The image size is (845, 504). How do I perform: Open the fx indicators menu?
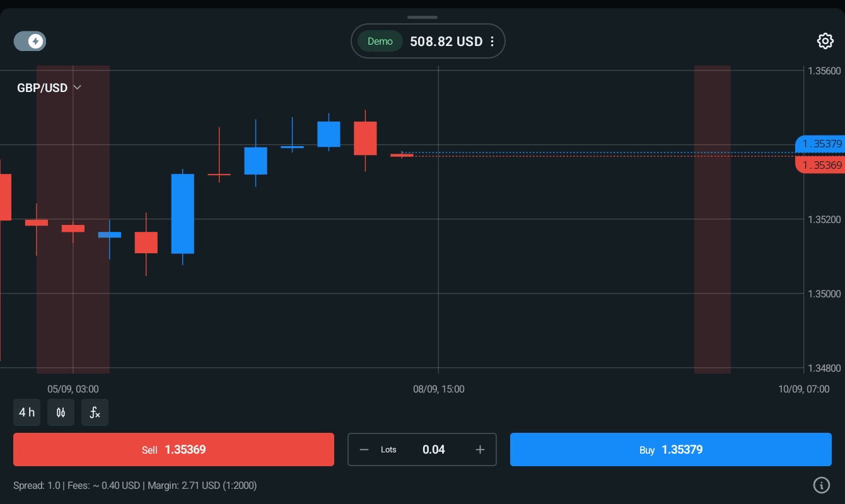95,413
